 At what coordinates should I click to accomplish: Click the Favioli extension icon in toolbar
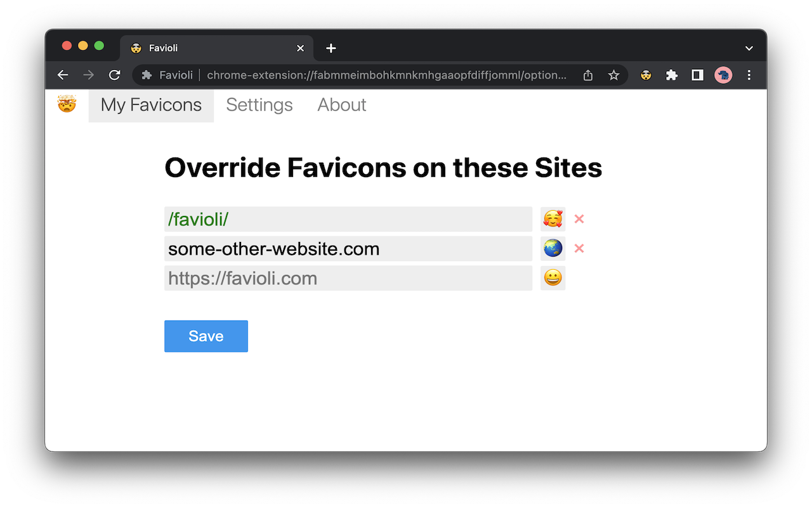point(646,75)
